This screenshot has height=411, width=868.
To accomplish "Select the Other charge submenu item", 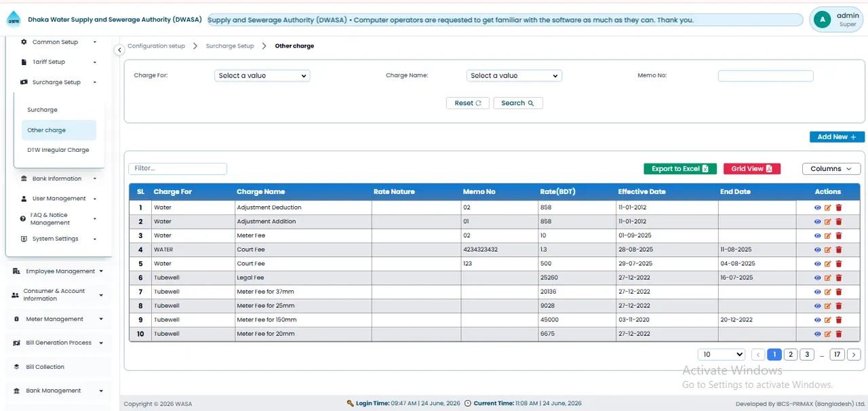I will [59, 130].
